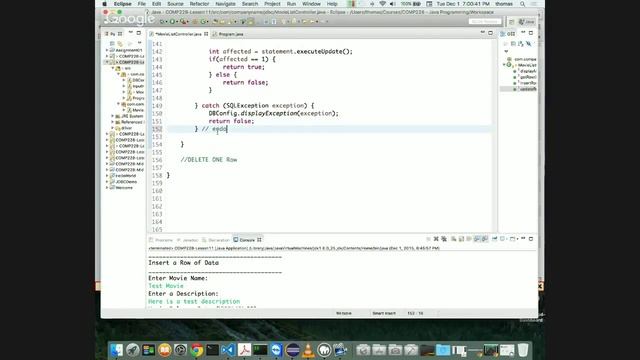This screenshot has width=640, height=360.
Task: Expand the HelloWorld project node
Action: click(x=107, y=176)
